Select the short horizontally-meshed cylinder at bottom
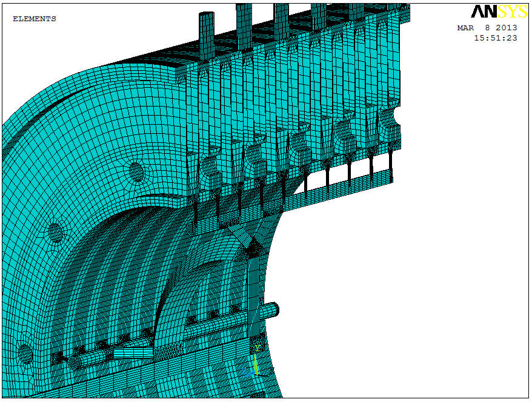This screenshot has height=402, width=532. 131,352
